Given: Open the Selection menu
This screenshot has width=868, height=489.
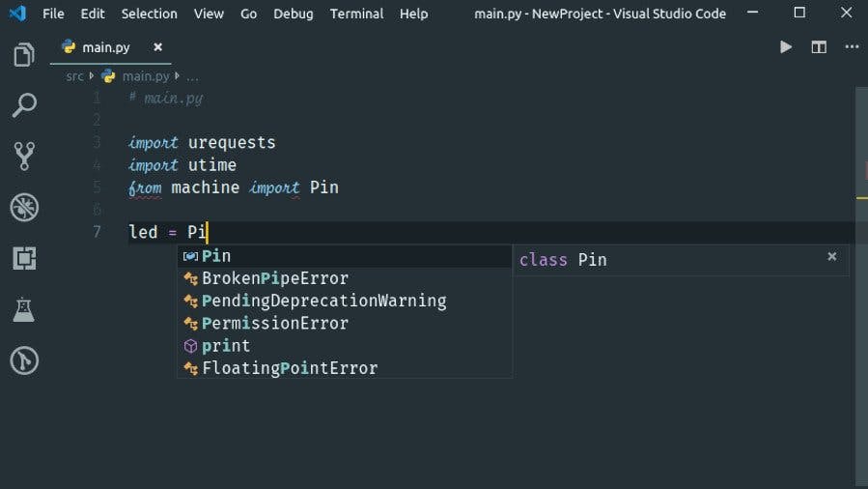Looking at the screenshot, I should tap(149, 14).
